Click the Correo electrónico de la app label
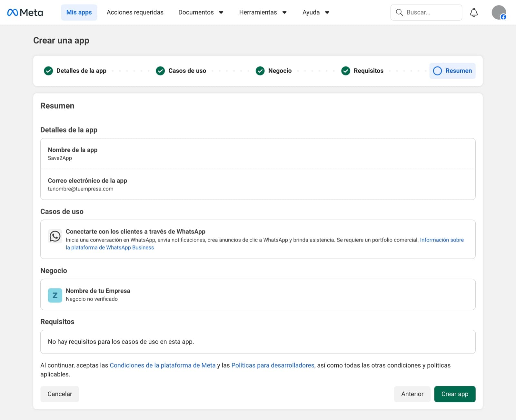Image resolution: width=516 pixels, height=420 pixels. click(x=87, y=180)
